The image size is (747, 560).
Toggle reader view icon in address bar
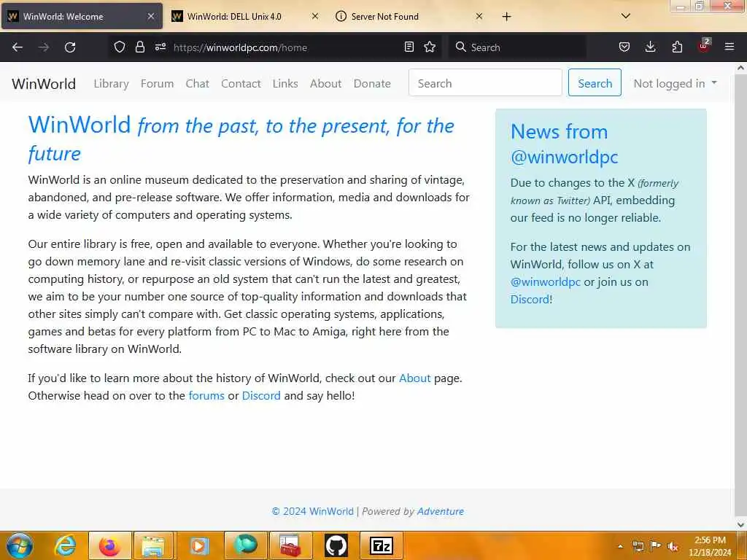click(x=409, y=47)
